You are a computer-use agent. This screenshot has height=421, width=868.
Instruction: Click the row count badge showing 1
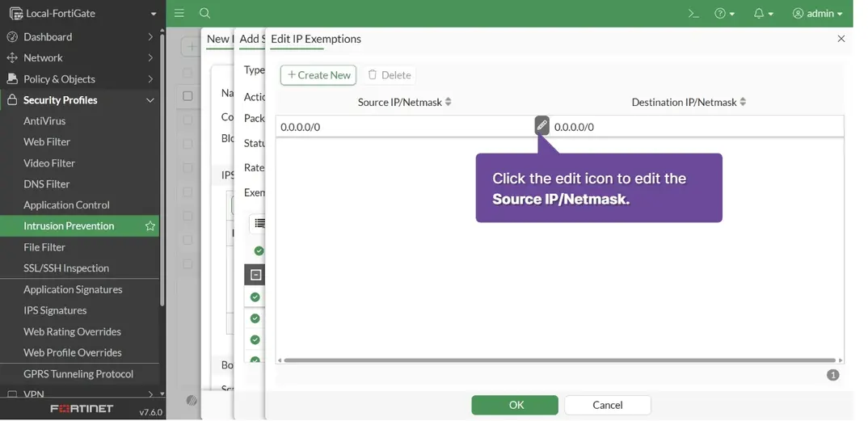[832, 375]
